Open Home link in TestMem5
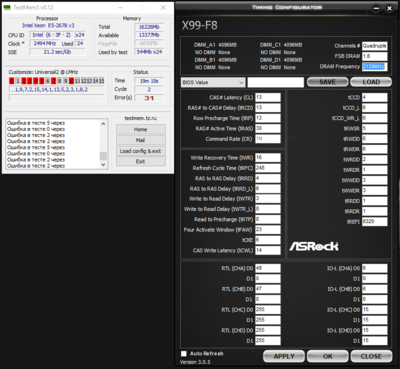The image size is (400, 369). pyautogui.click(x=141, y=129)
